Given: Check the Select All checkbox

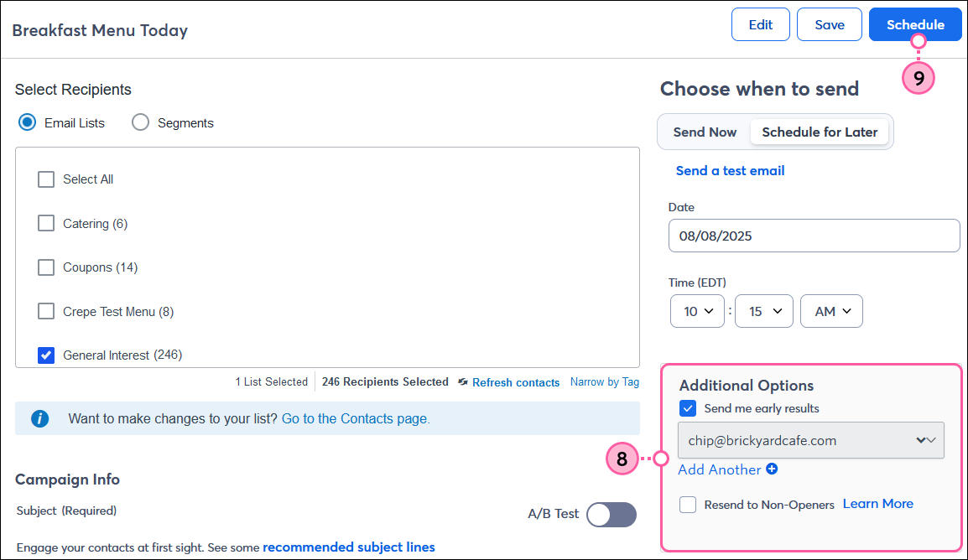Looking at the screenshot, I should click(46, 179).
